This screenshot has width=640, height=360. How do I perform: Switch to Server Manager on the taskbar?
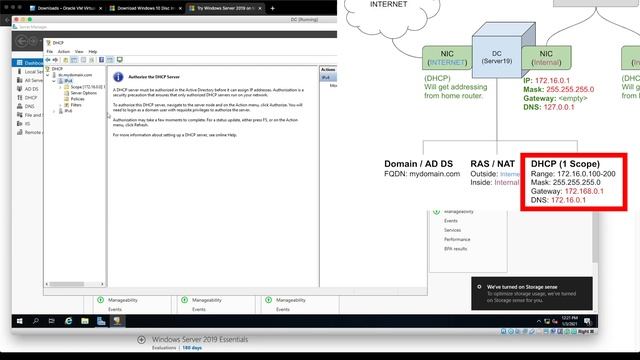coord(101,321)
